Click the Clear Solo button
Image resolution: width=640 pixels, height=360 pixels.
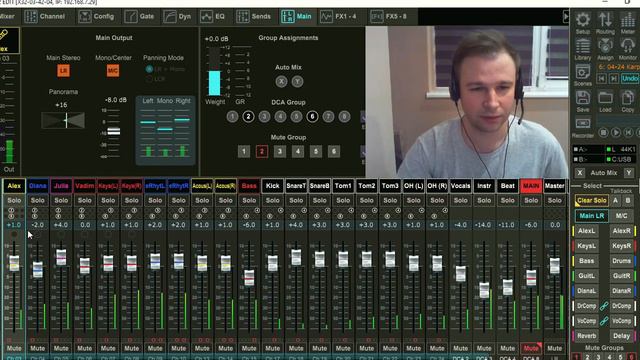(592, 200)
